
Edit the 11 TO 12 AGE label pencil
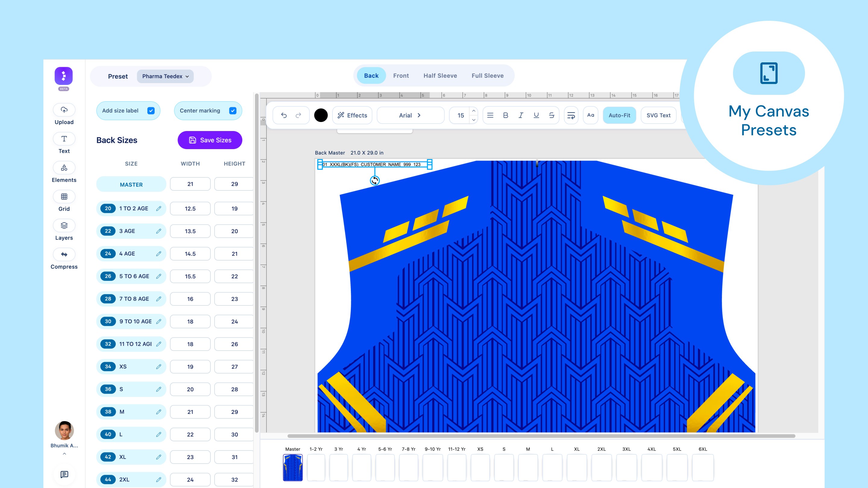(x=159, y=344)
